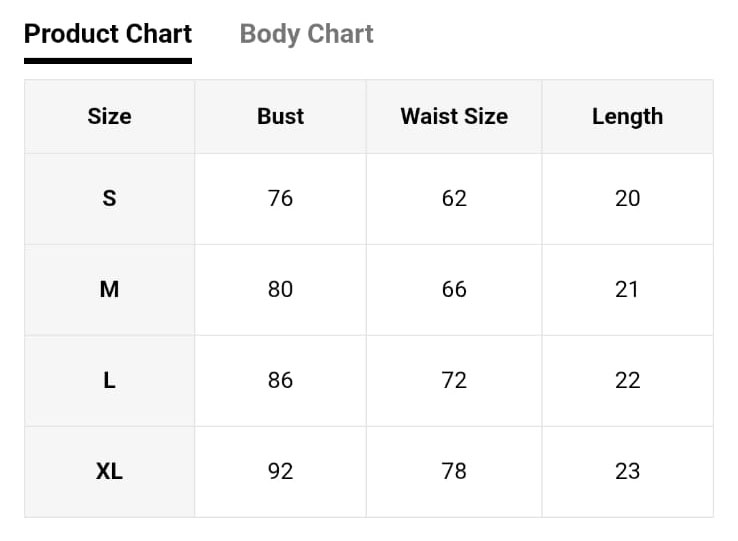Screen dimensions: 738x541
Task: Click bust value 92 for size XL
Action: (x=281, y=471)
